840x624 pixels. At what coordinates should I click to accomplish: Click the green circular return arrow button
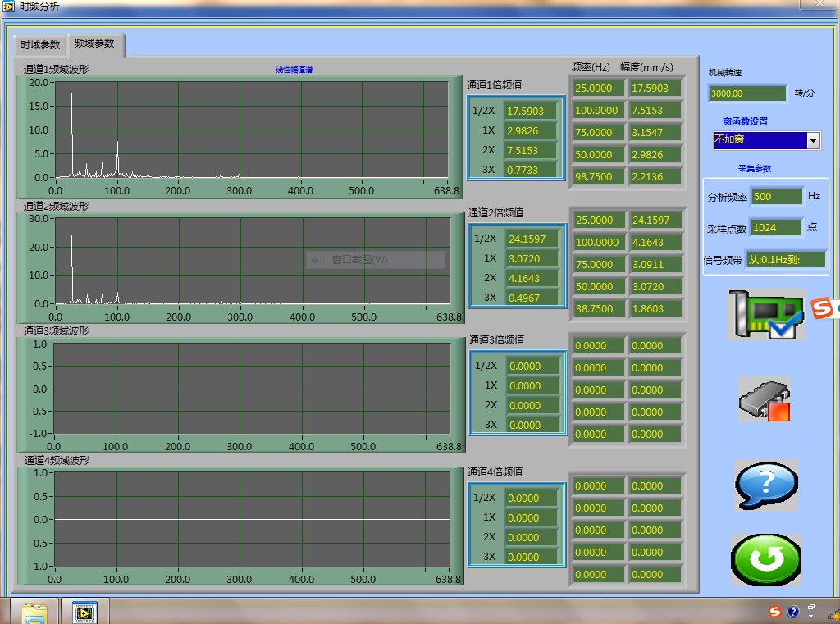click(x=766, y=560)
